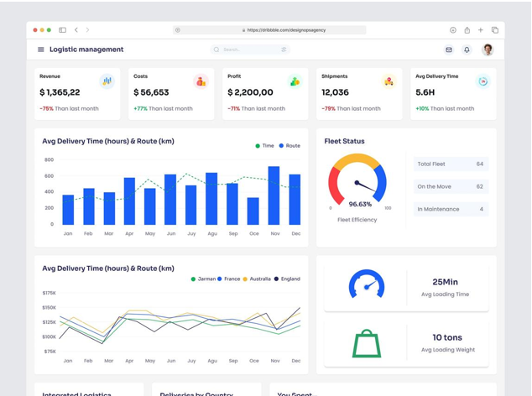532x396 pixels.
Task: Open a new tab with plus icon
Action: [x=481, y=30]
